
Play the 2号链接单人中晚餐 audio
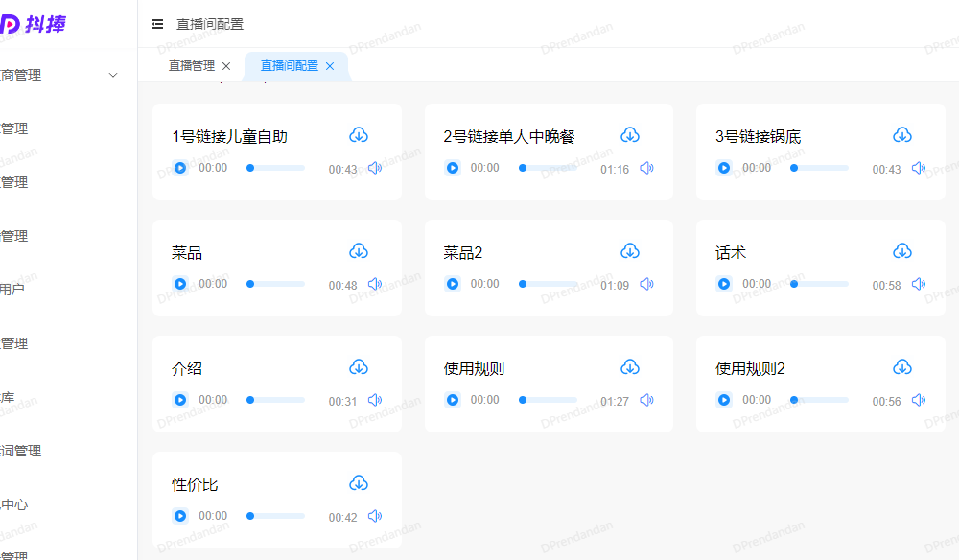tap(453, 168)
